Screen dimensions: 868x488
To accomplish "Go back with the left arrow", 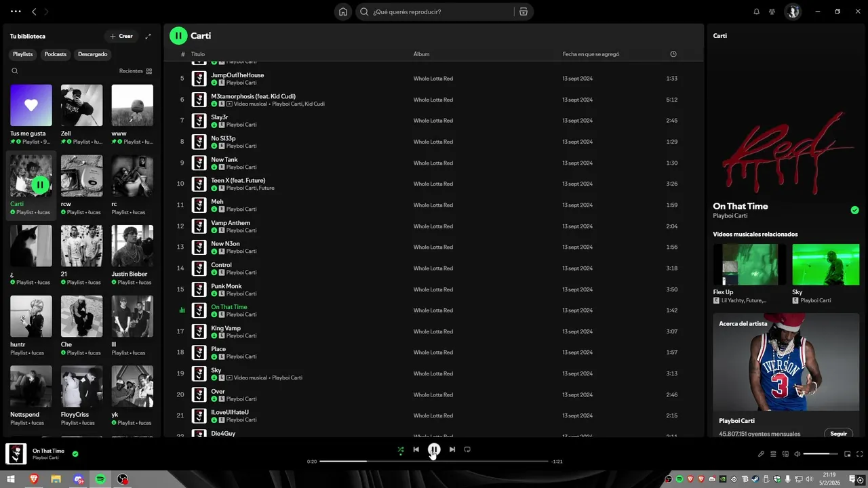I will [34, 12].
